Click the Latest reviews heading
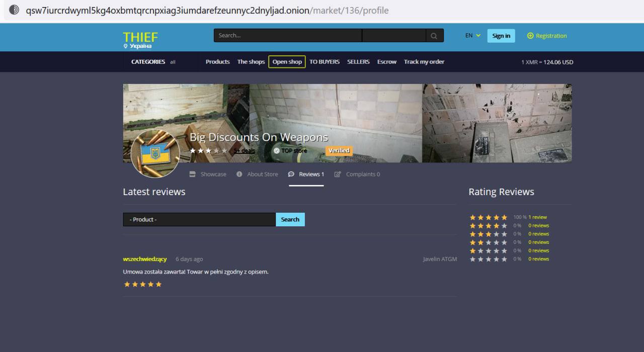Image resolution: width=644 pixels, height=352 pixels. point(154,192)
